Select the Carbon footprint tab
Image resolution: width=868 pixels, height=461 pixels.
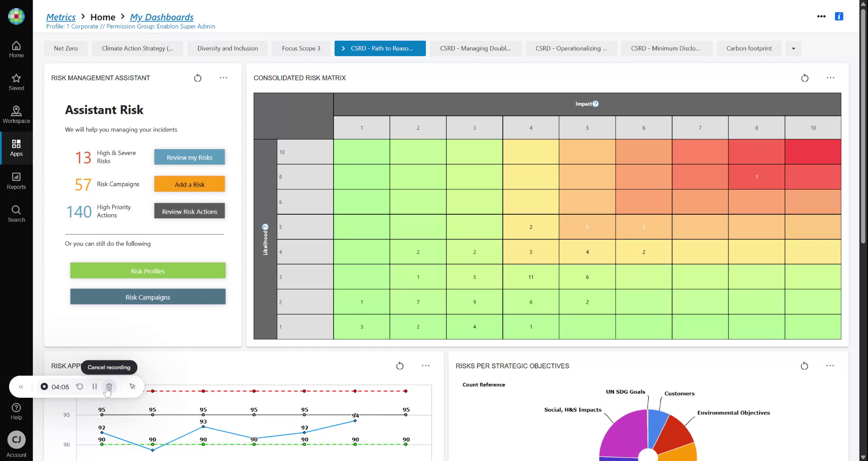pos(749,48)
